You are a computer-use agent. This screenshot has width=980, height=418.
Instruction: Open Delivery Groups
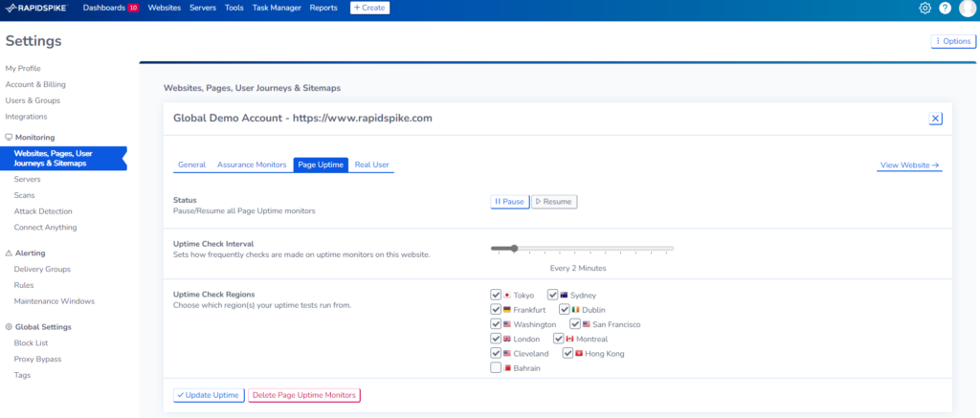(42, 270)
